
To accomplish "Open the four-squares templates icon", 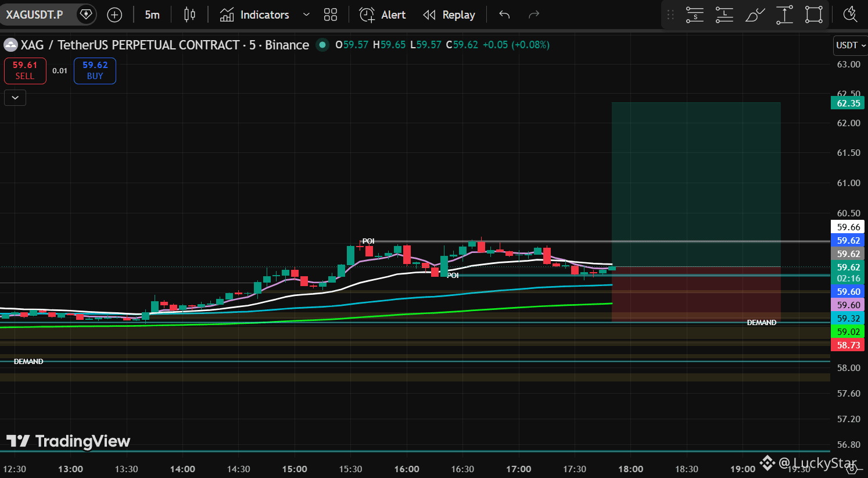I will click(331, 15).
